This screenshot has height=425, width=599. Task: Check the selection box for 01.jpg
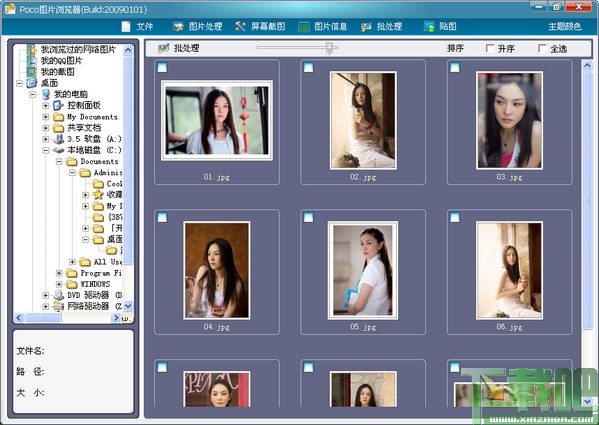coord(162,68)
